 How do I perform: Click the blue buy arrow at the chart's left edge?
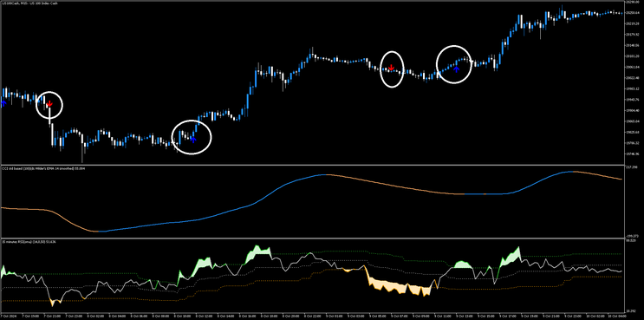(3, 103)
